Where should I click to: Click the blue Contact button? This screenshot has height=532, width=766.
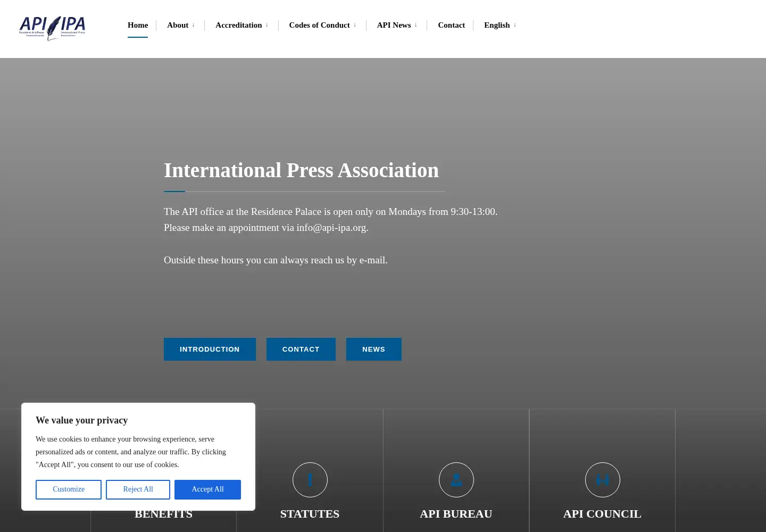click(x=301, y=349)
